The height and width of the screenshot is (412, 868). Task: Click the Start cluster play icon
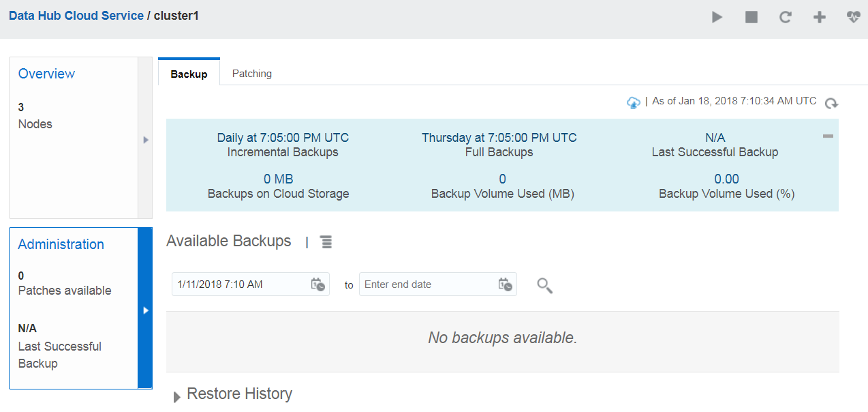click(x=717, y=17)
